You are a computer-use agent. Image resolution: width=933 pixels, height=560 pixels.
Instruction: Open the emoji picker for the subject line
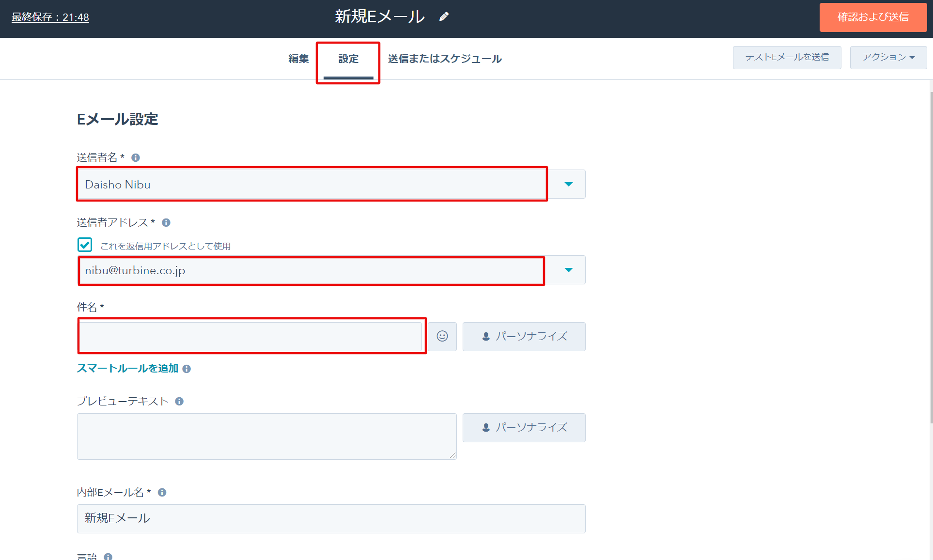coord(442,336)
